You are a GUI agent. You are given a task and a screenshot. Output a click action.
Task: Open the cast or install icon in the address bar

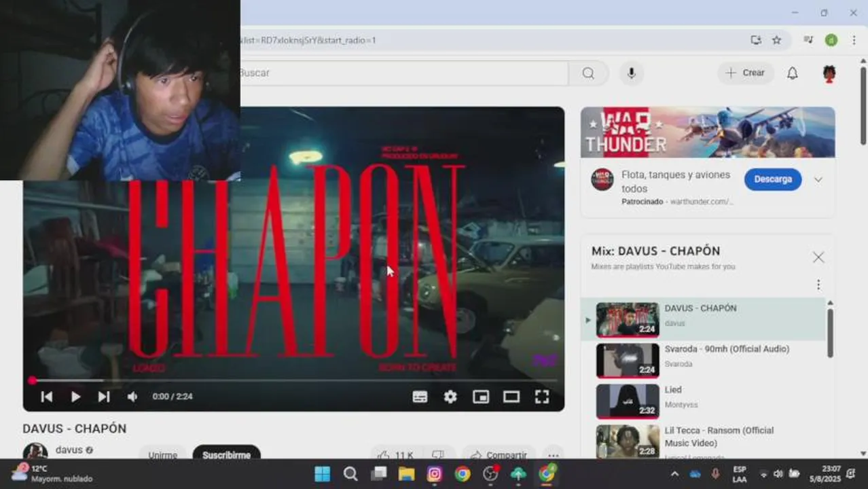coord(756,40)
